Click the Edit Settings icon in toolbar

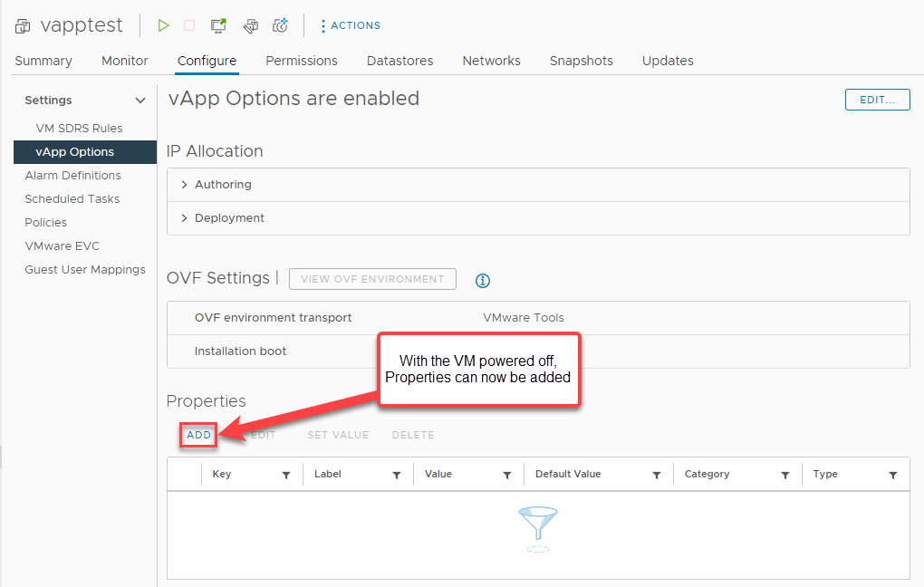(x=251, y=25)
